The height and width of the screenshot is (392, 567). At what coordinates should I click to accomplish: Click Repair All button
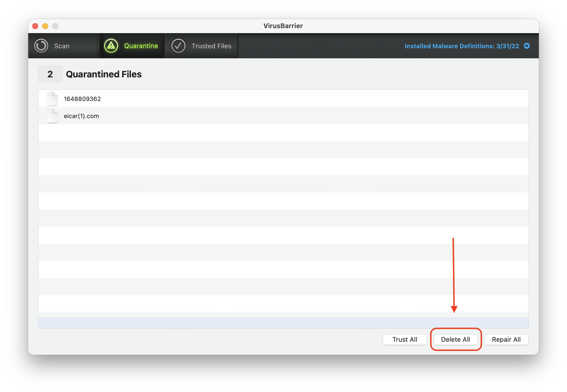click(506, 339)
